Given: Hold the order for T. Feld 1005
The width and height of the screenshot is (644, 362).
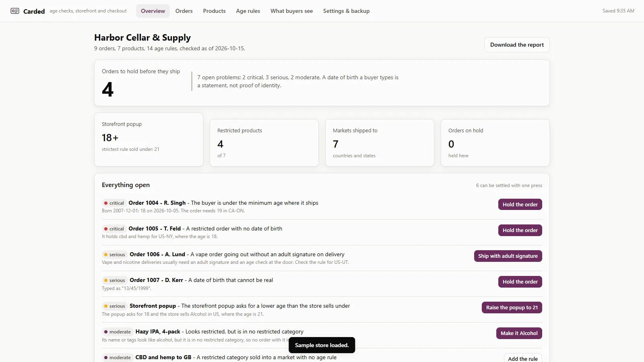Looking at the screenshot, I should point(520,230).
